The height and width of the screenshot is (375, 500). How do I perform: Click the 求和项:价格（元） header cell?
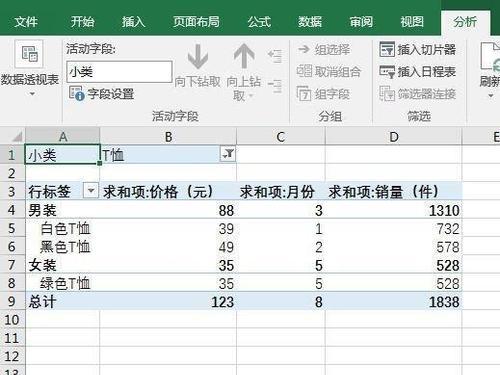[168, 192]
